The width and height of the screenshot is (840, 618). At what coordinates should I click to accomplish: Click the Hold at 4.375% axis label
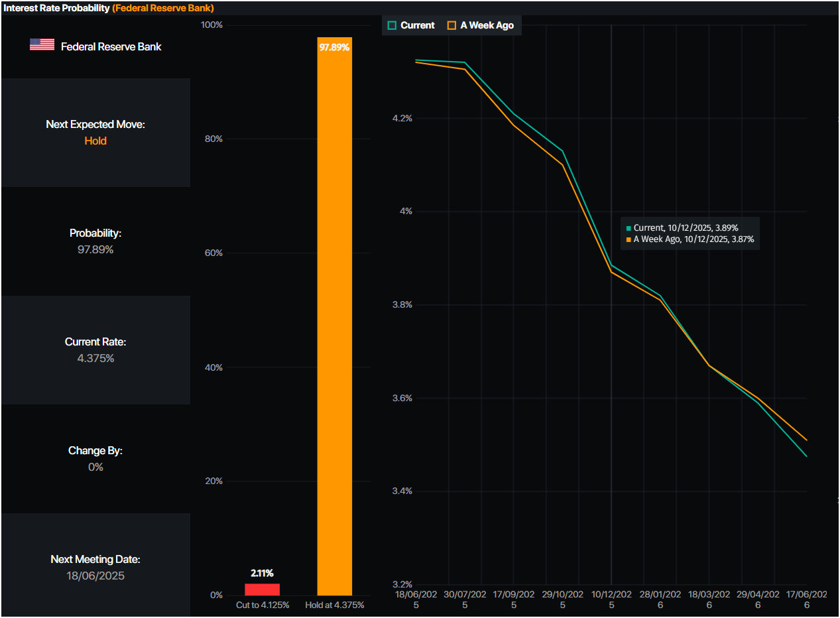[x=335, y=605]
